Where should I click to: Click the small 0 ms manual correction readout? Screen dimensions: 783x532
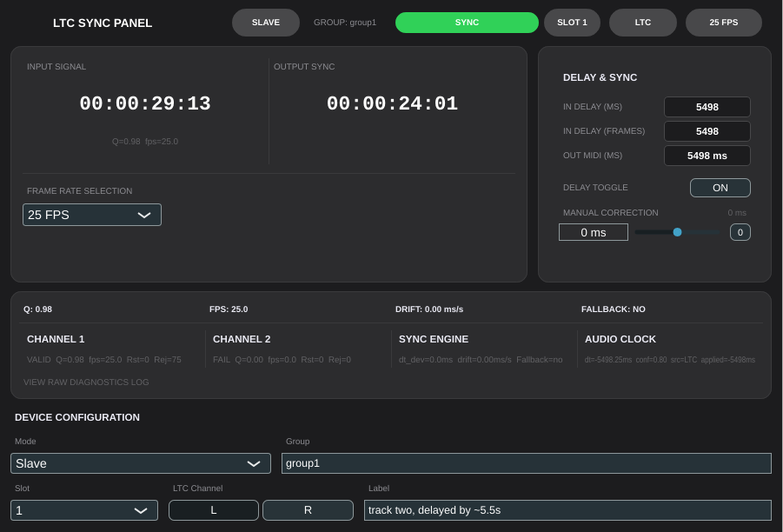pos(737,213)
